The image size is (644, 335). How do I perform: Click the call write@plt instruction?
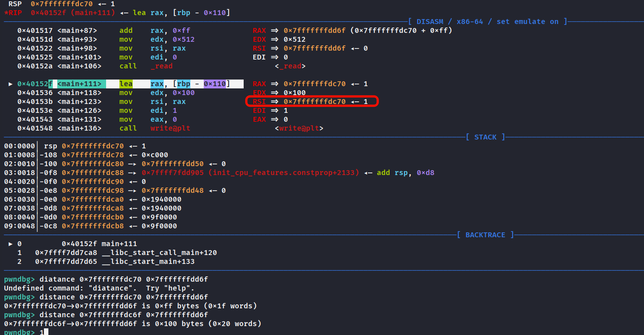tap(155, 128)
